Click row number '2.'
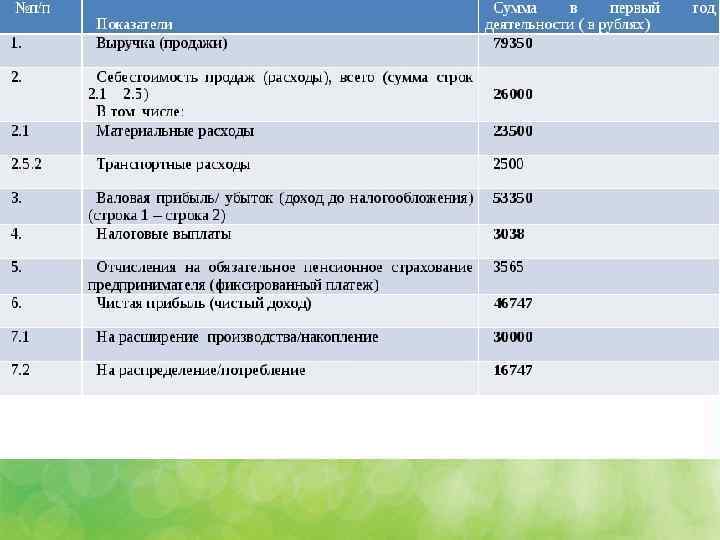 click(16, 77)
